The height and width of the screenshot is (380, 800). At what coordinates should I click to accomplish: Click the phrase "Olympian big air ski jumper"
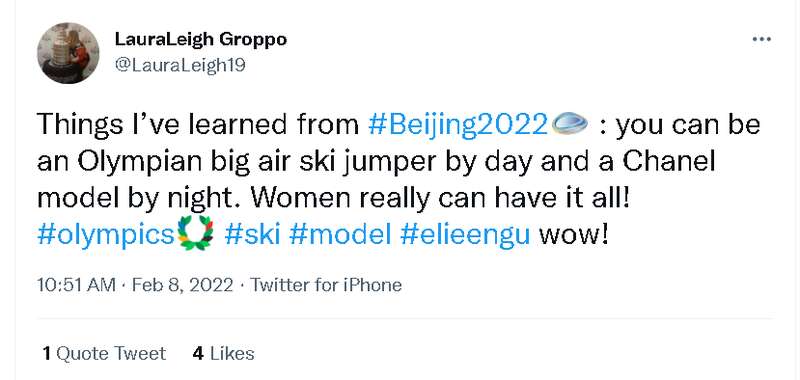258,162
